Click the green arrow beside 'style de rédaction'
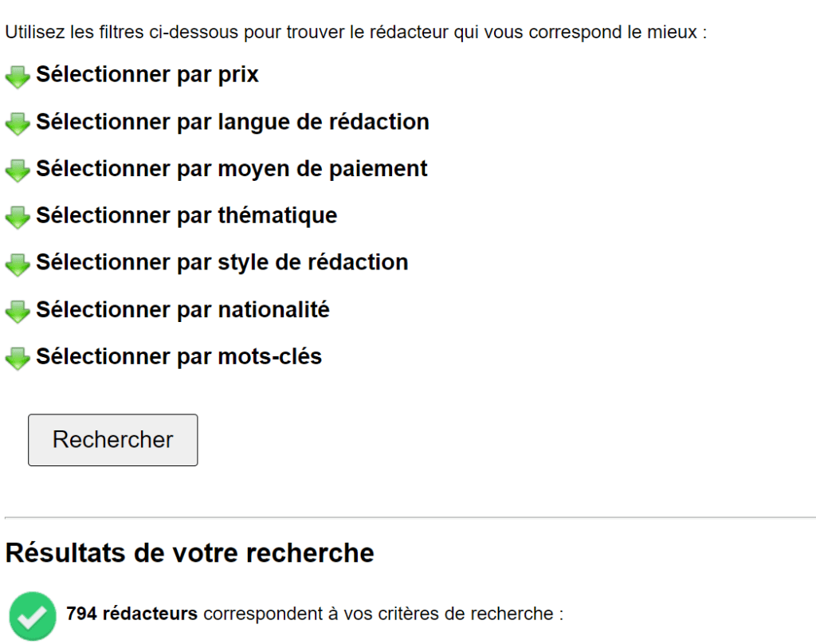Image resolution: width=816 pixels, height=644 pixels. [x=18, y=265]
